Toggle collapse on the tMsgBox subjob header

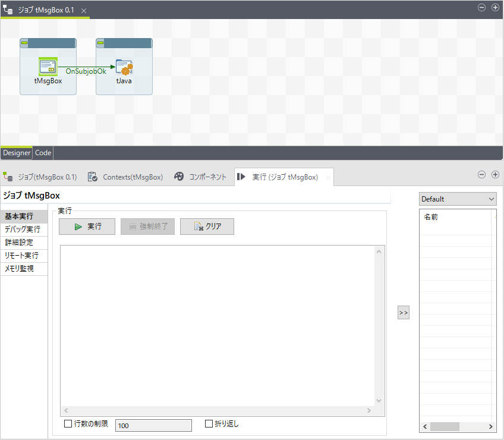(23, 42)
